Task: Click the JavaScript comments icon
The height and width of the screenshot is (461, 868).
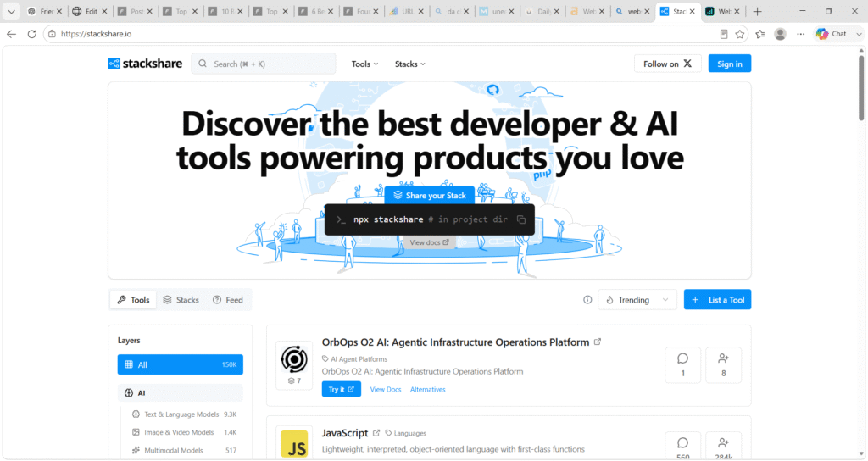Action: point(682,443)
